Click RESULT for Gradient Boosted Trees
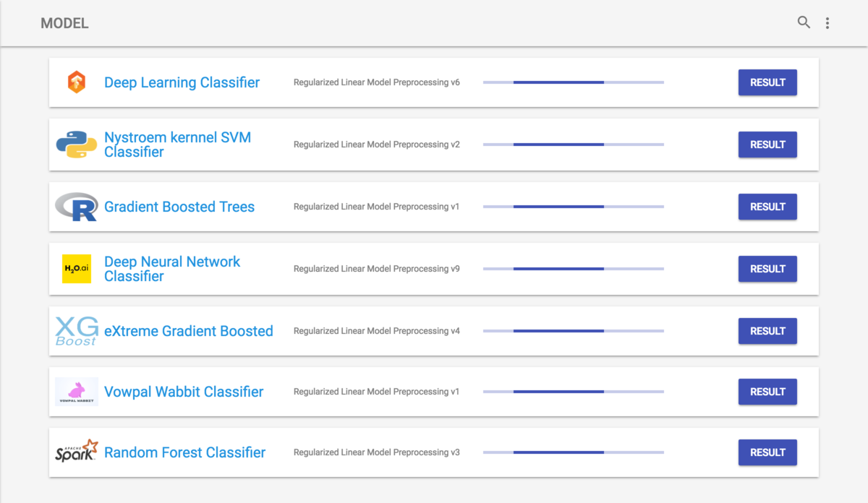 coord(767,207)
